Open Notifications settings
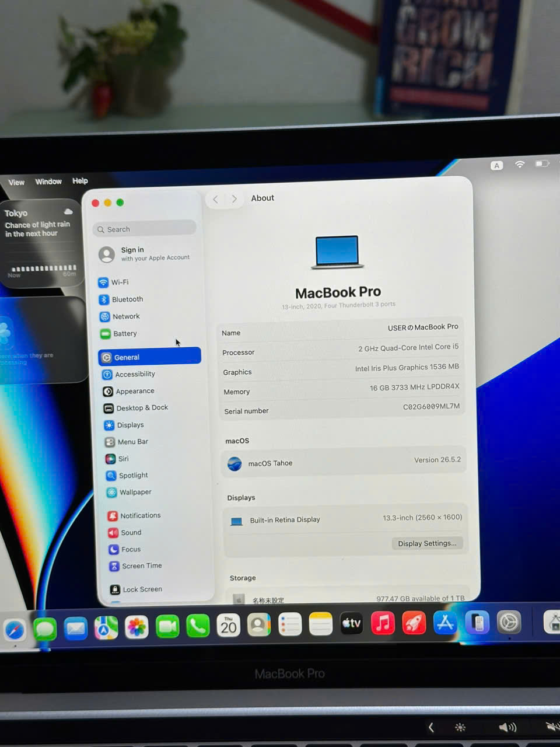This screenshot has width=560, height=747. tap(134, 515)
